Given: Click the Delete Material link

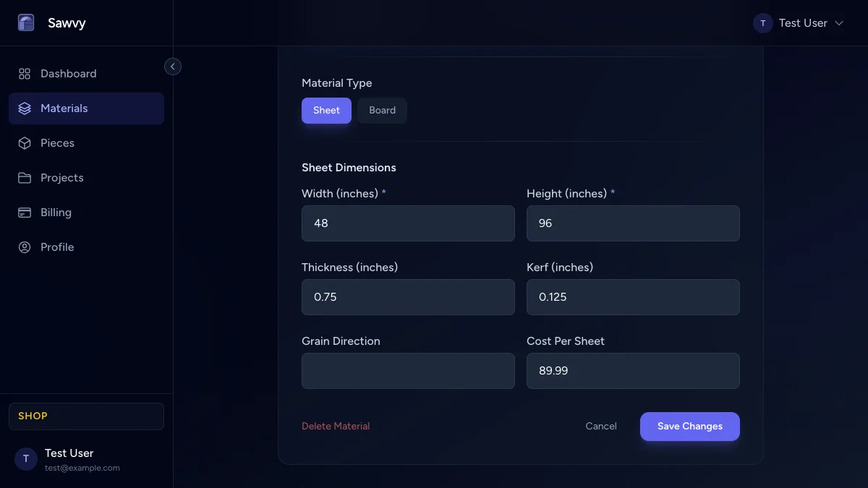Looking at the screenshot, I should tap(336, 427).
